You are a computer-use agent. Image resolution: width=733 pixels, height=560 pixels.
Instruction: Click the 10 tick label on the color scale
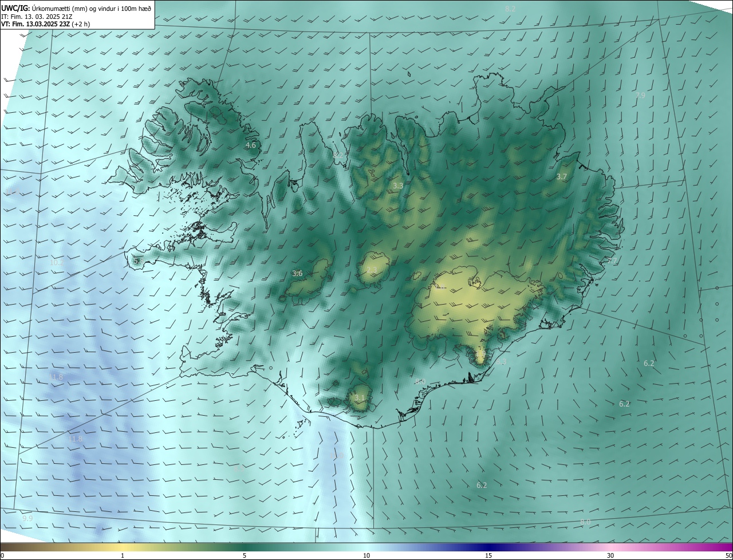click(x=366, y=555)
